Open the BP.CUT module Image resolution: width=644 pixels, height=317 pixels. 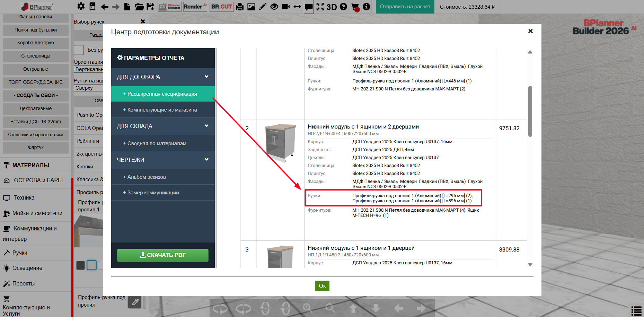point(222,7)
